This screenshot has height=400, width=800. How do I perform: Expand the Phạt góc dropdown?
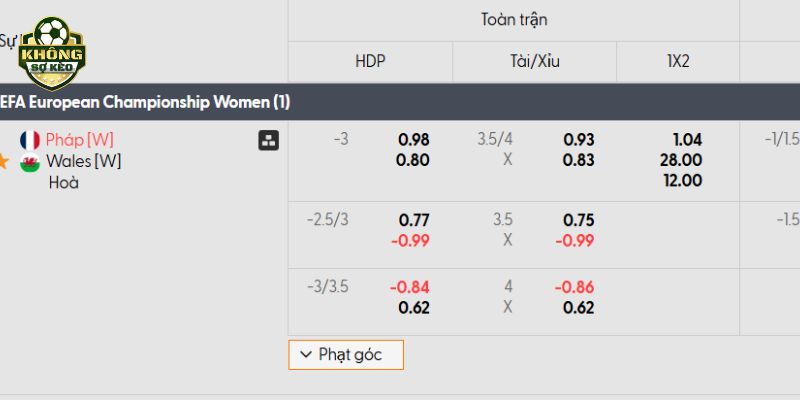(346, 355)
